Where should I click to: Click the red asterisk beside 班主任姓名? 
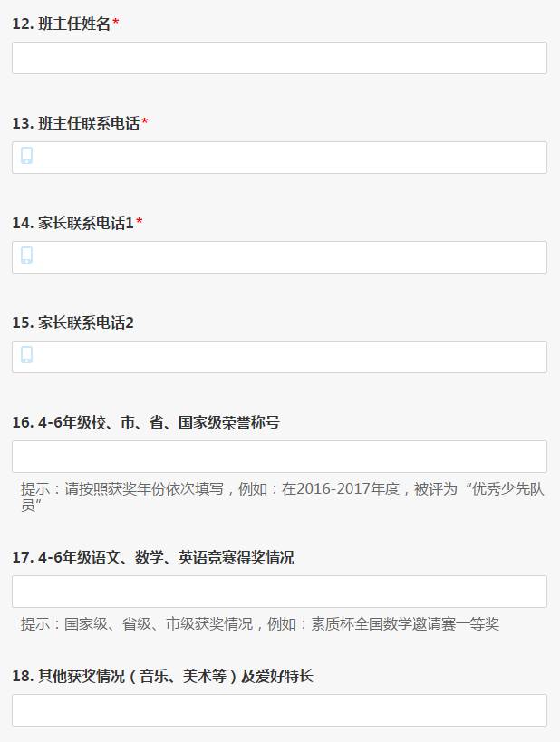coord(116,24)
